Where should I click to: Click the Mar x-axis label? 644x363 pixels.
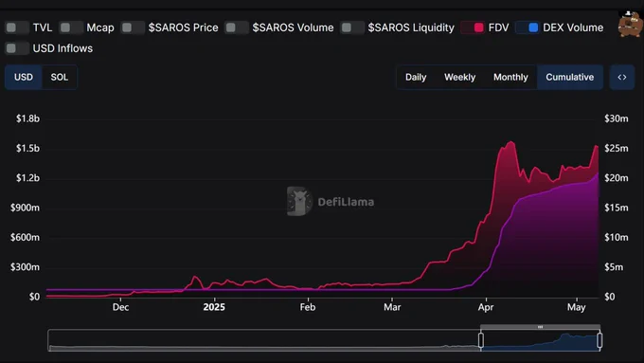click(392, 307)
